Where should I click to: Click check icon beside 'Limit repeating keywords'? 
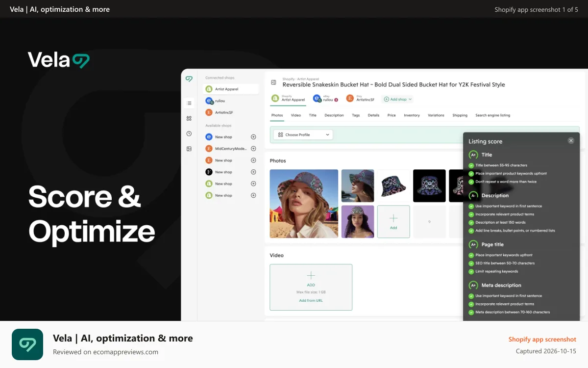pyautogui.click(x=471, y=271)
